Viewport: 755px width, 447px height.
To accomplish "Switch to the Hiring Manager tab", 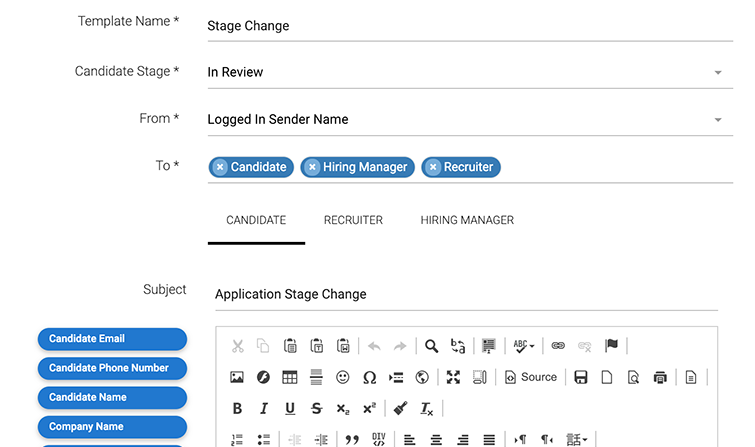I will (x=467, y=220).
